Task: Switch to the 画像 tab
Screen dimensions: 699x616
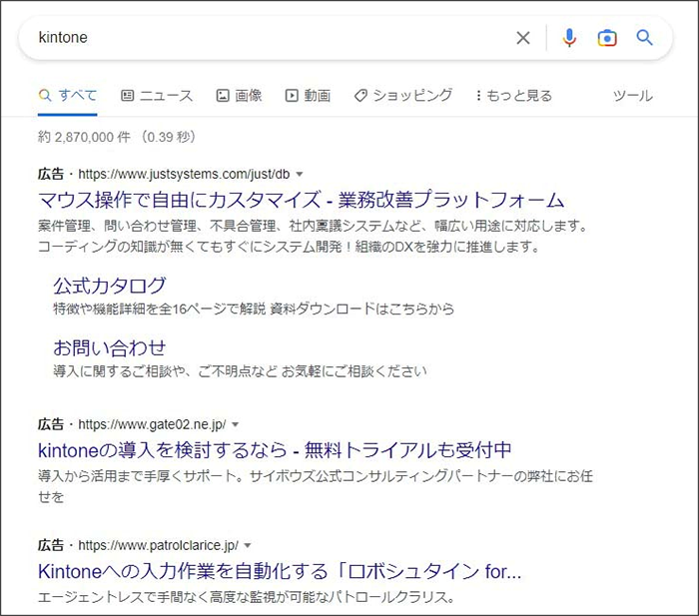Action: pos(240,96)
